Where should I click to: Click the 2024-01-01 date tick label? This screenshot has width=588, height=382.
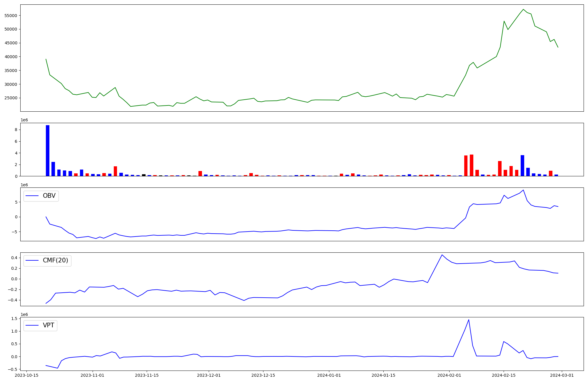pos(329,375)
